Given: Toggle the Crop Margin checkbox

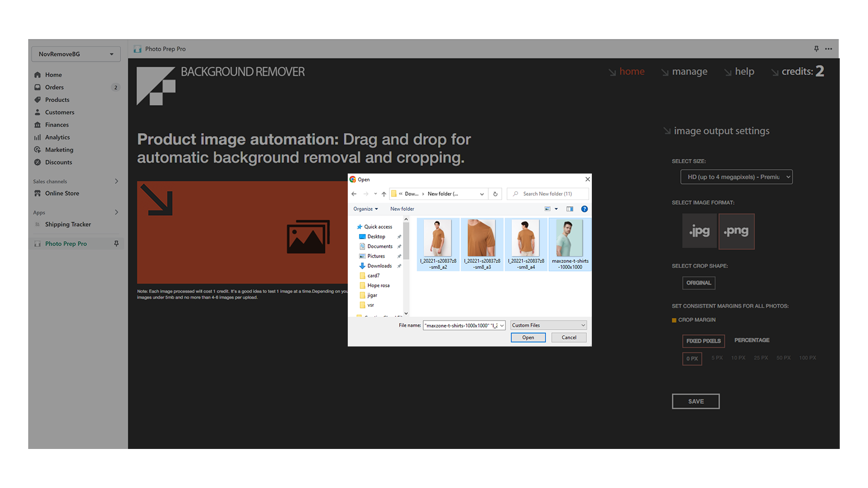Looking at the screenshot, I should click(x=674, y=320).
